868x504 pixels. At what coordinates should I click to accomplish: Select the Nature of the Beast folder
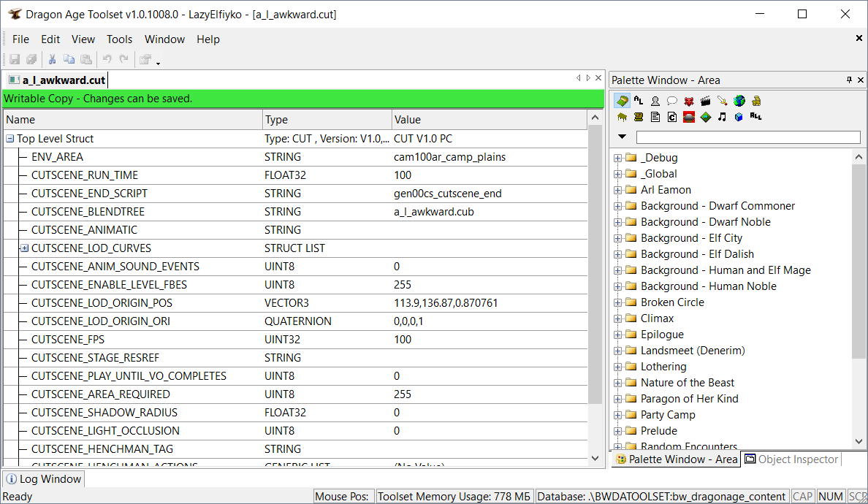687,383
